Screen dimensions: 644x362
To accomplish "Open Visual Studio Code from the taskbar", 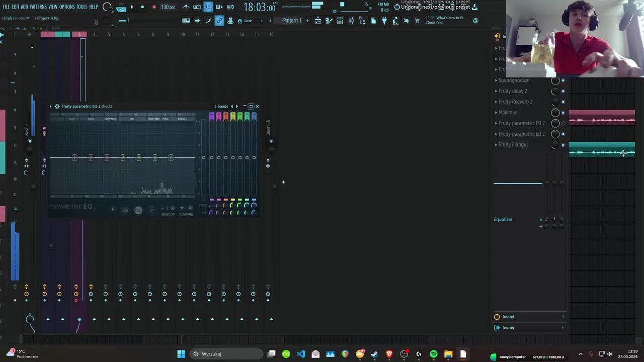I will (x=301, y=354).
